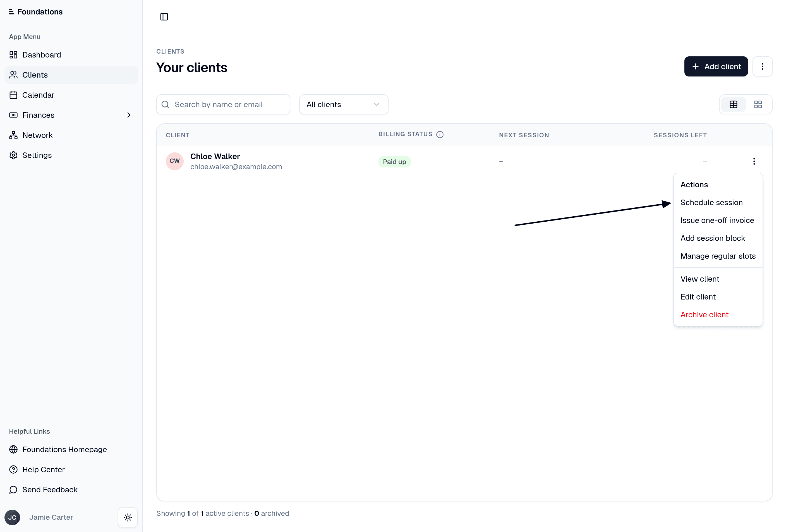Image resolution: width=786 pixels, height=532 pixels.
Task: Expand the Finances submenu chevron
Action: point(129,115)
